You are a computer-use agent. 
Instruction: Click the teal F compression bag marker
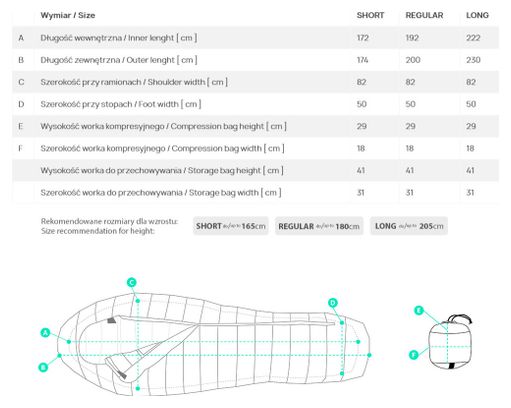[x=414, y=355]
